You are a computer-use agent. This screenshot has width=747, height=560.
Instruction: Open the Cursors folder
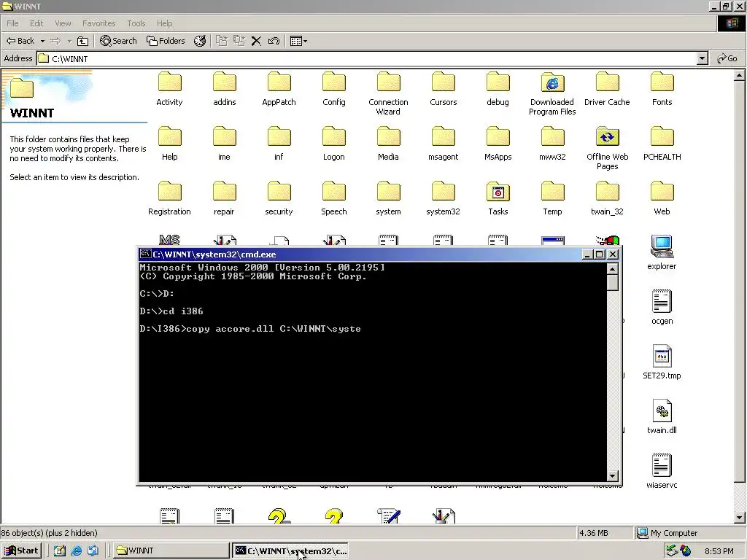(443, 90)
